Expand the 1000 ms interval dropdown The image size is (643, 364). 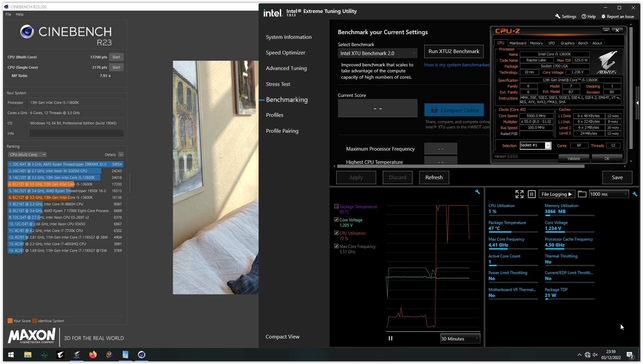point(609,194)
